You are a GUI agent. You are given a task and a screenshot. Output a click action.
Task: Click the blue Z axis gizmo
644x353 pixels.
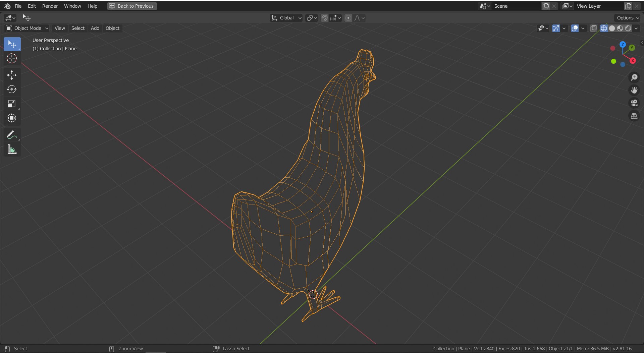(623, 44)
